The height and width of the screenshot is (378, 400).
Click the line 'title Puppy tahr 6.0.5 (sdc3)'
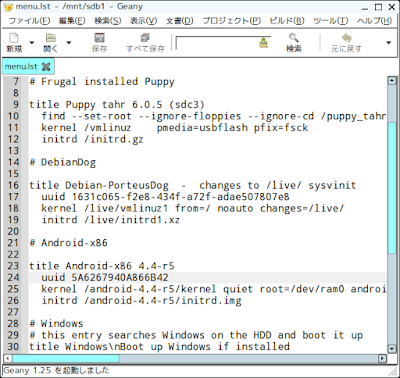(117, 105)
